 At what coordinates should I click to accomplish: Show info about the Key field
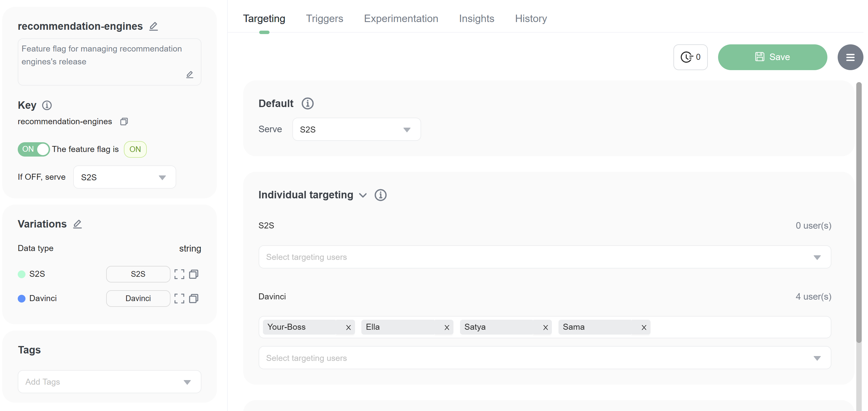[47, 106]
